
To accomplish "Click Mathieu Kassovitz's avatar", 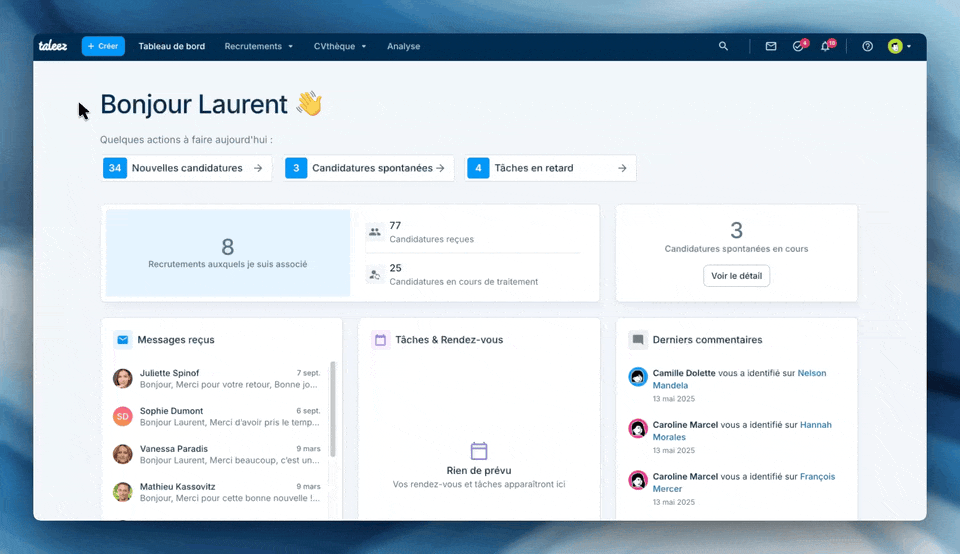I will [x=122, y=492].
